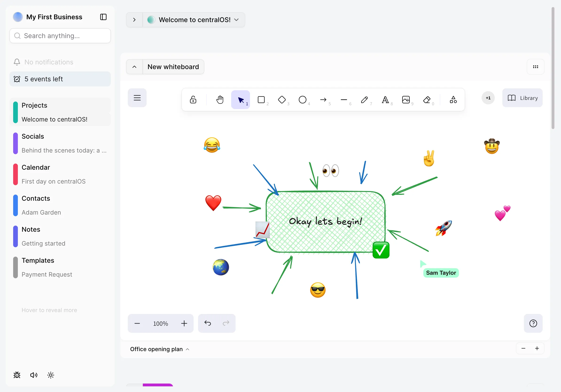
Task: Zoom in the whiteboard canvas
Action: tap(184, 323)
